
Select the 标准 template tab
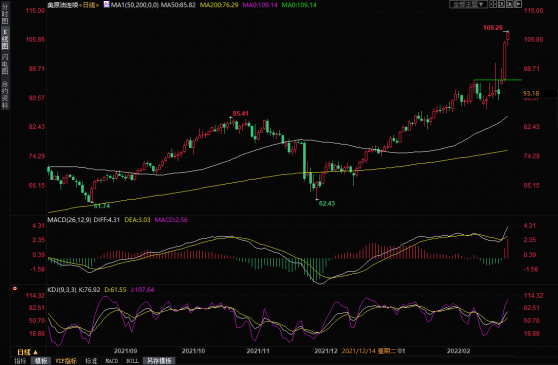(91, 361)
